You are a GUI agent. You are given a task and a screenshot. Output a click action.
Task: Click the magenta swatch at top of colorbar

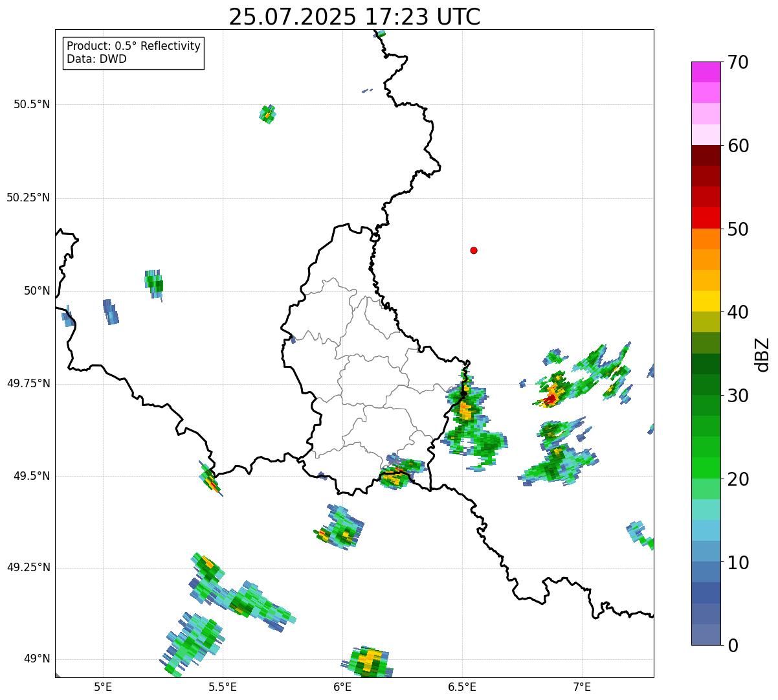point(706,72)
